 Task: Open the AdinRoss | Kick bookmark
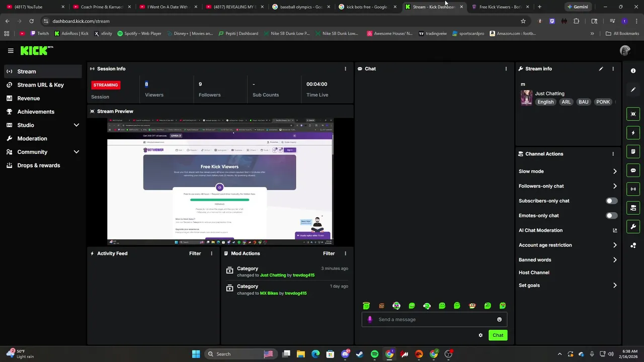71,34
